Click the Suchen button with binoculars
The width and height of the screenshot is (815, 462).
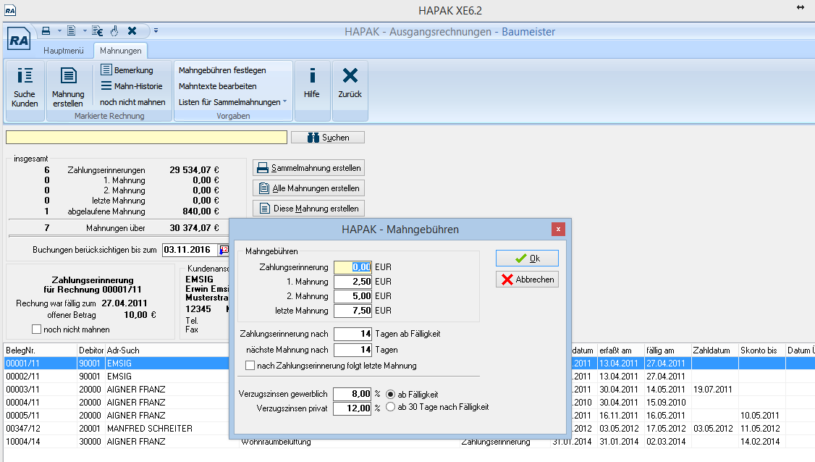tap(328, 137)
